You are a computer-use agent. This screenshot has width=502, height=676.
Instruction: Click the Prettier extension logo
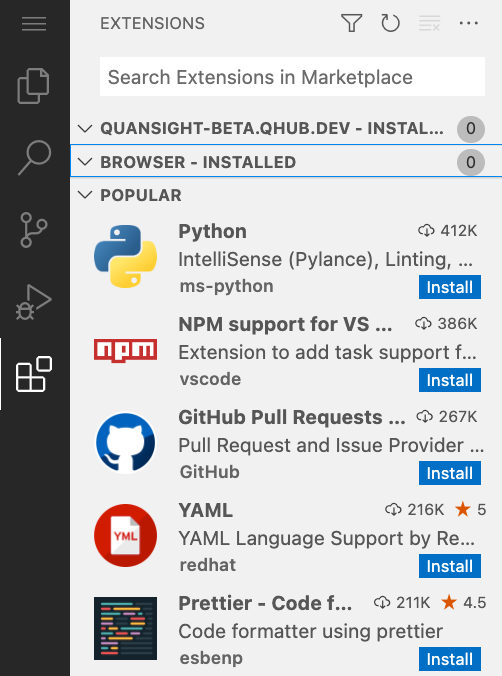(x=126, y=629)
